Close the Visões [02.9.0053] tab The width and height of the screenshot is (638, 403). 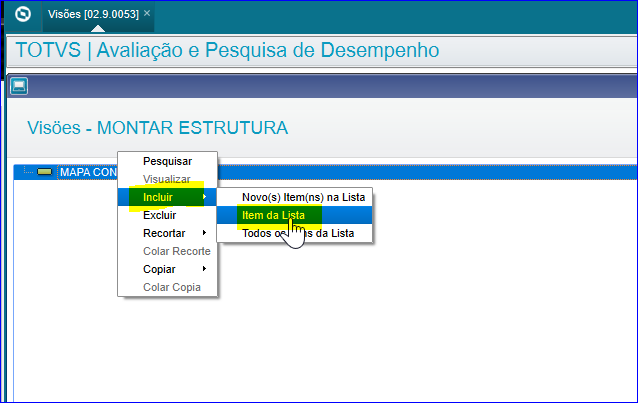click(147, 13)
